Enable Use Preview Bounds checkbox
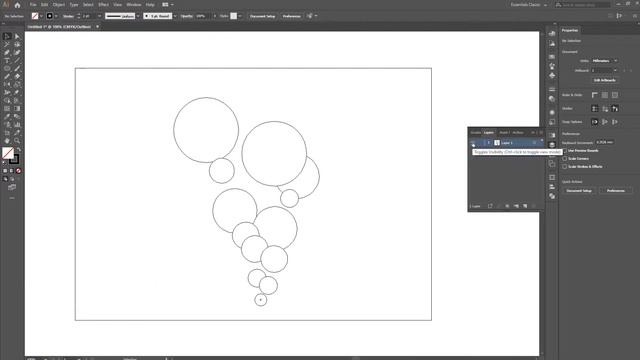The image size is (640, 360). pyautogui.click(x=564, y=151)
